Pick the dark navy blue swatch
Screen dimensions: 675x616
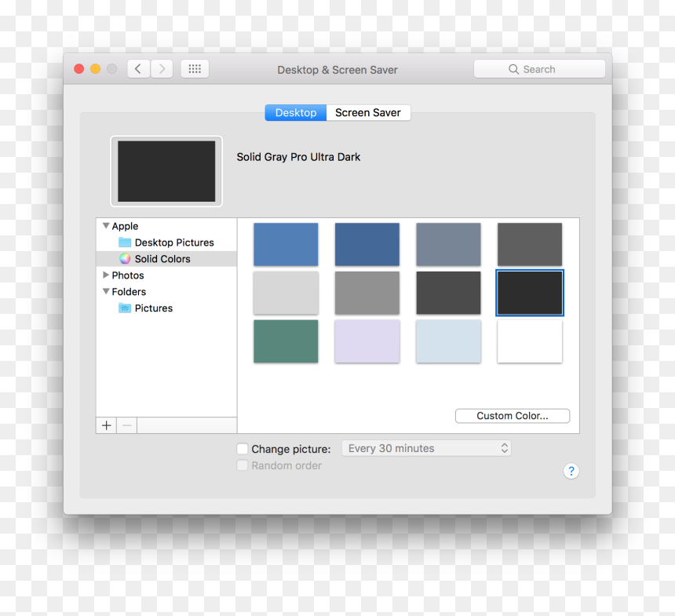pyautogui.click(x=367, y=245)
